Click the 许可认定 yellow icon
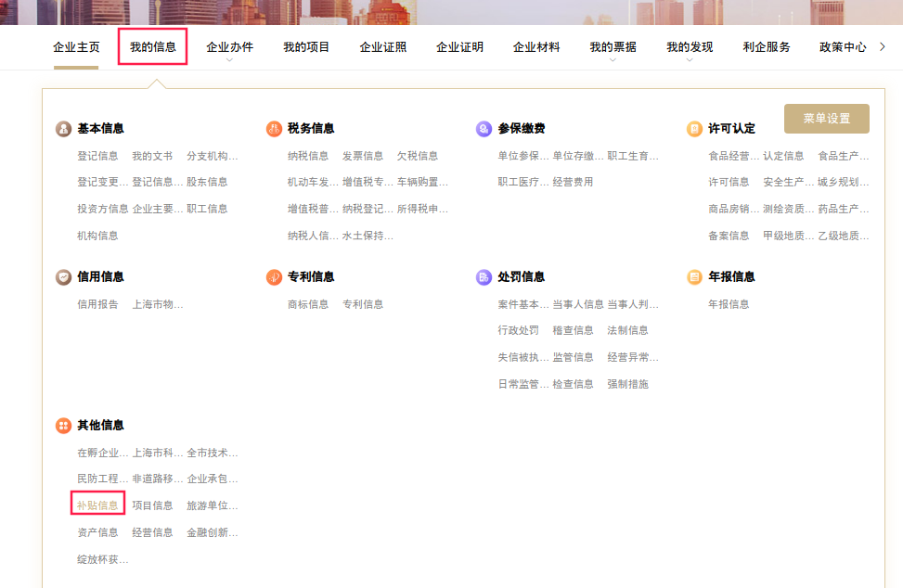The height and width of the screenshot is (588, 903). pos(694,129)
